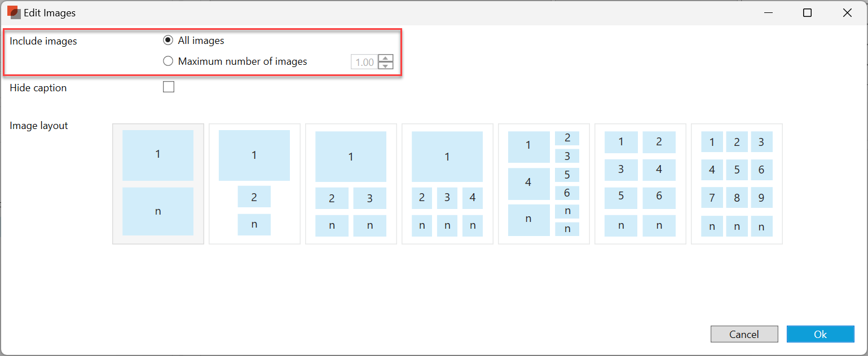Click the Include images label

point(43,41)
